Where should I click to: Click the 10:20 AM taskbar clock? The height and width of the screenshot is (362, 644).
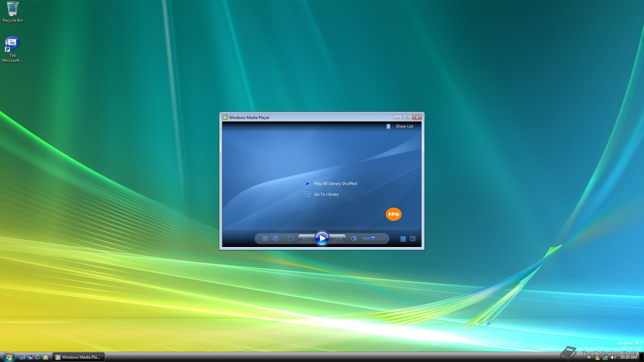[x=628, y=357]
